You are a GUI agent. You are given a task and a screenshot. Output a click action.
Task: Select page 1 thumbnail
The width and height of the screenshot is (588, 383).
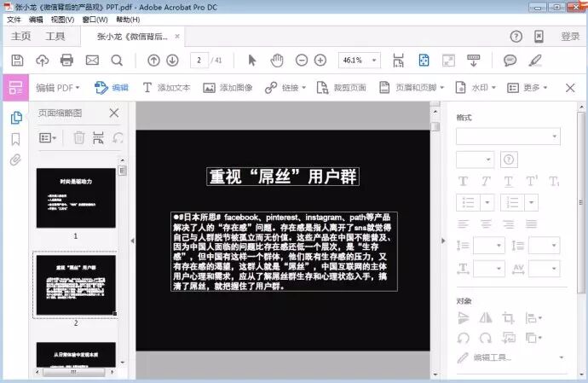[x=76, y=198]
